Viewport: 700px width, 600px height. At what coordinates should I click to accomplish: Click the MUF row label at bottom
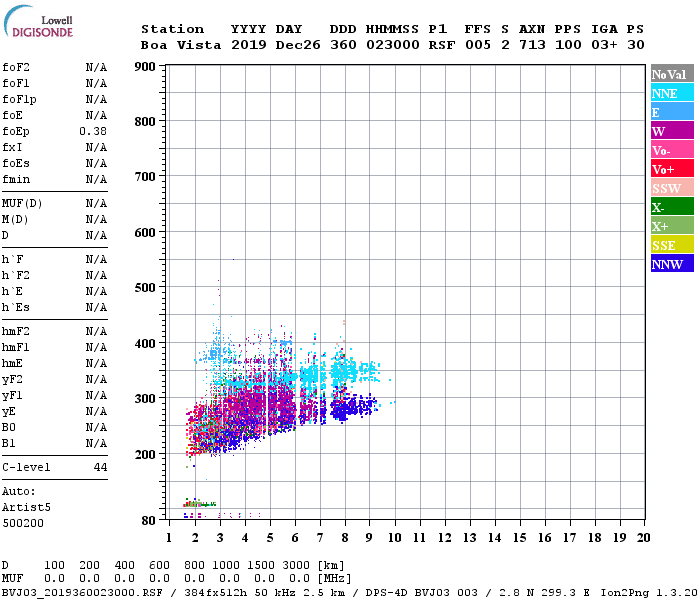pos(12,579)
